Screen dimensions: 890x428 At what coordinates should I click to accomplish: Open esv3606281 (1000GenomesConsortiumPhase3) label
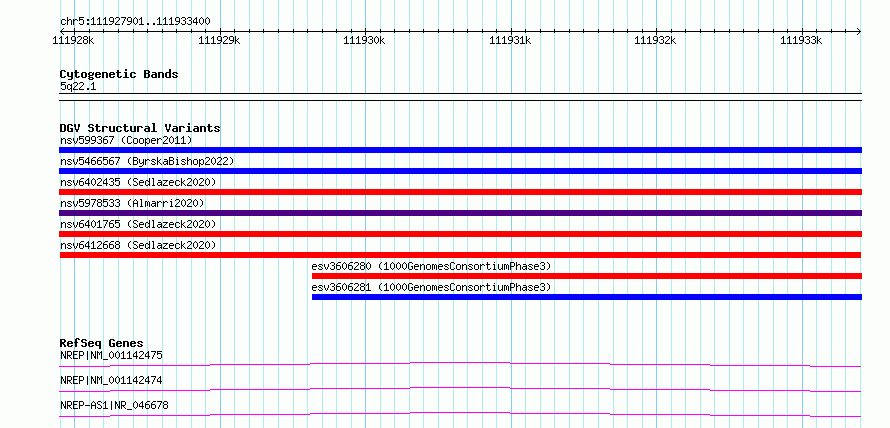431,287
